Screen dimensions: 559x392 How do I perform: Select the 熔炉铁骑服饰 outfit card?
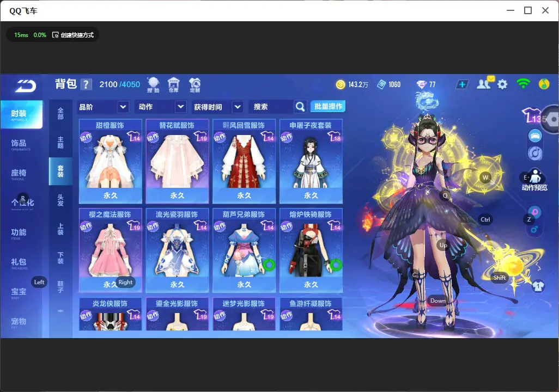pyautogui.click(x=311, y=250)
